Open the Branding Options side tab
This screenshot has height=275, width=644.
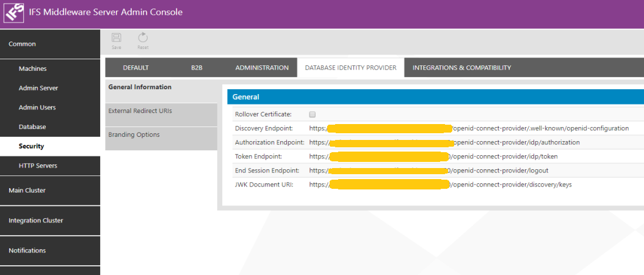(161, 139)
